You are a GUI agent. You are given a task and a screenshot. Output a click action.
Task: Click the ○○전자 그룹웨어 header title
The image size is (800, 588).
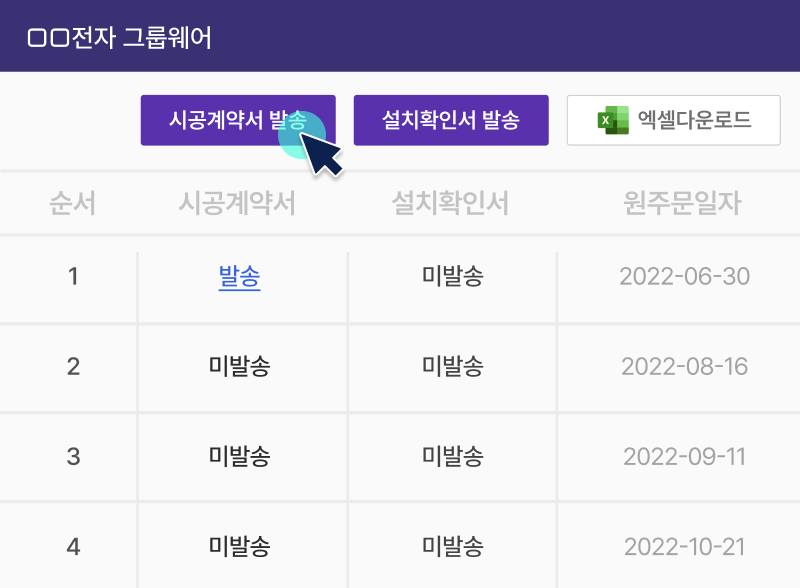[x=119, y=38]
